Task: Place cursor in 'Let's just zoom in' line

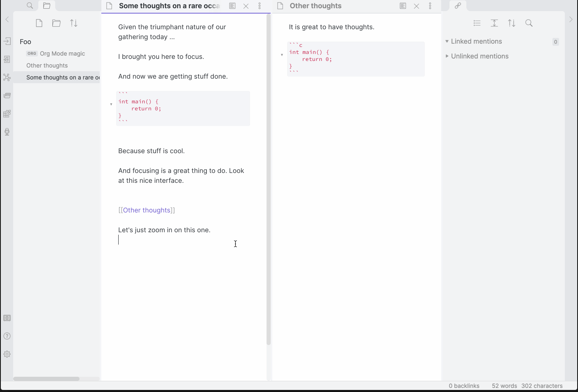Action: click(x=164, y=230)
